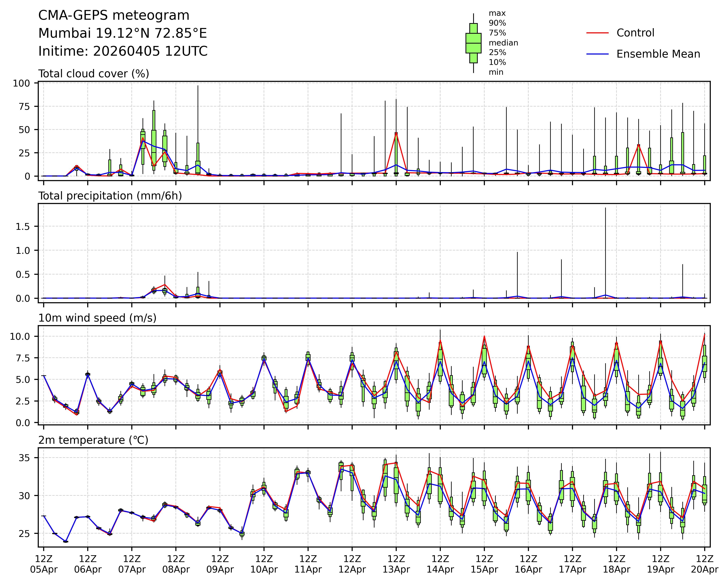This screenshot has height=584, width=728.
Task: Click the 12Z 10Apr axis label
Action: pyautogui.click(x=264, y=564)
